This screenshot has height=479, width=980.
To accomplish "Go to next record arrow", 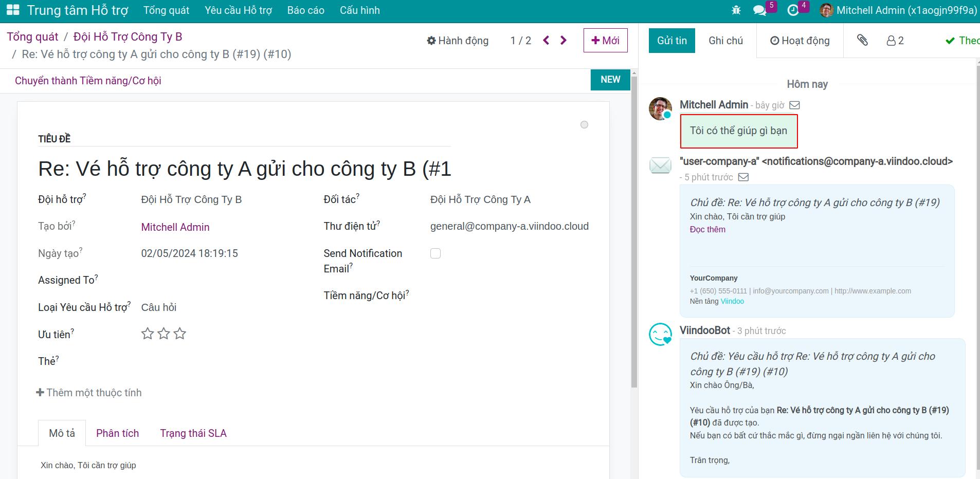I will click(x=564, y=40).
